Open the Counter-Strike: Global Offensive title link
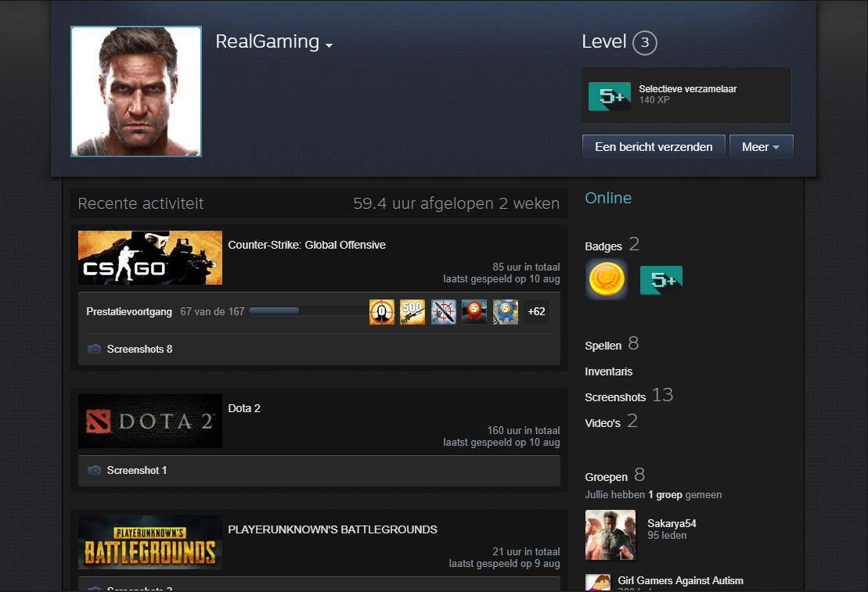The image size is (868, 592). click(307, 245)
